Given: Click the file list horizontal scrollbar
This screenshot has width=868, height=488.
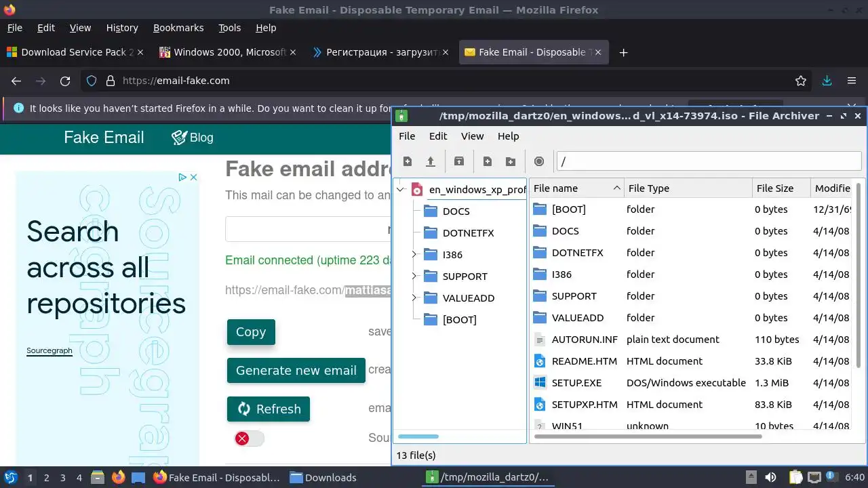Looking at the screenshot, I should (648, 436).
